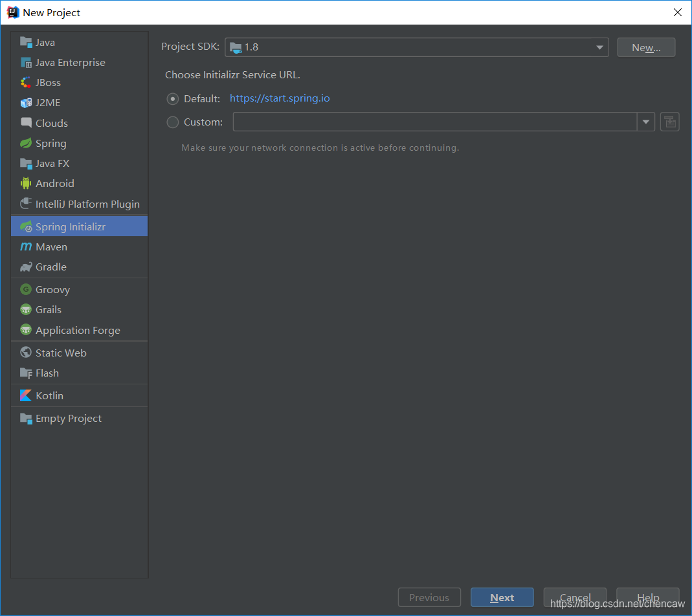The height and width of the screenshot is (616, 692).
Task: Click into the Custom URL input field
Action: point(435,122)
